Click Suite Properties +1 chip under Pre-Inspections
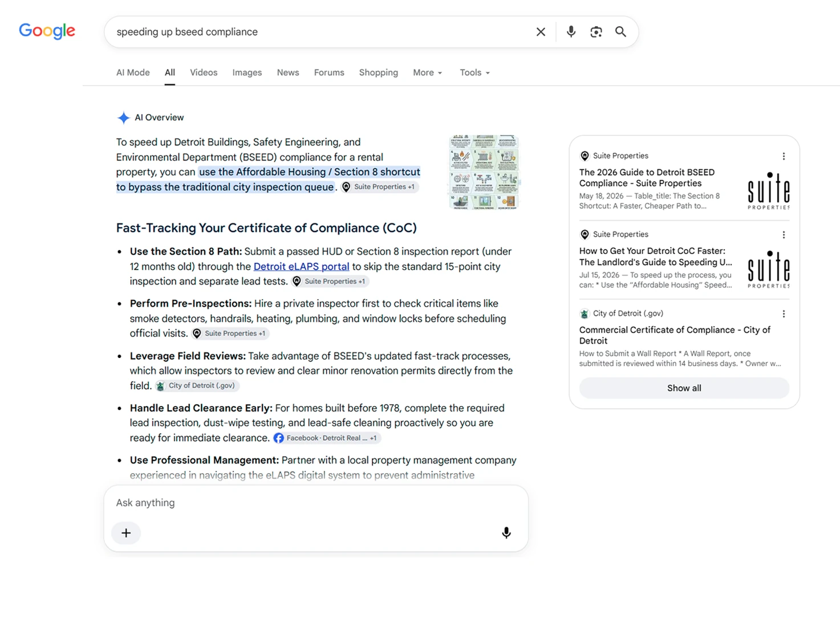Screen dimensions: 840x627 [230, 333]
